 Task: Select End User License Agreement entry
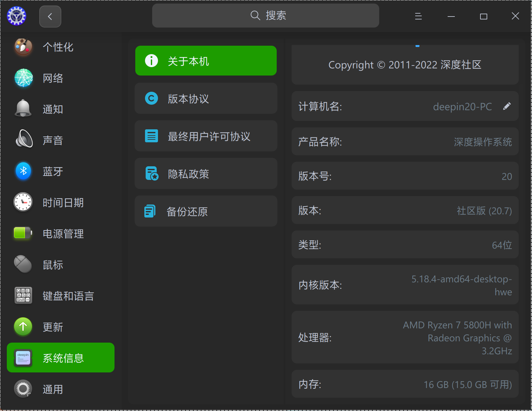[206, 136]
